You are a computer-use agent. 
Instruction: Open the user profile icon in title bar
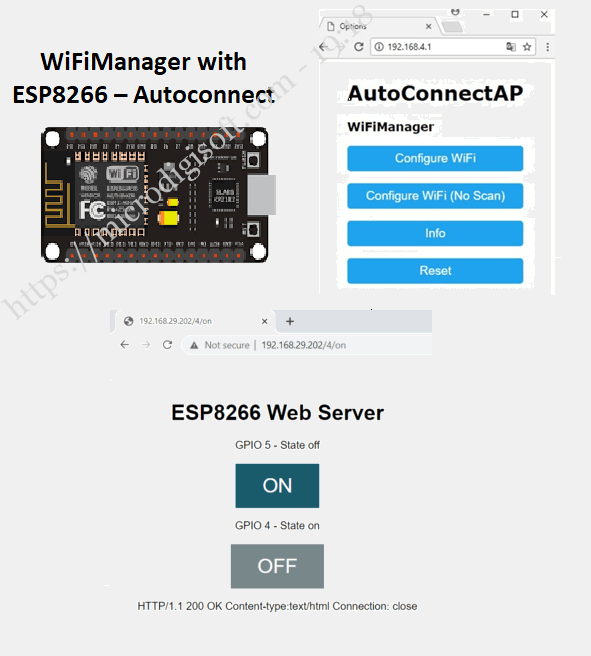click(455, 12)
